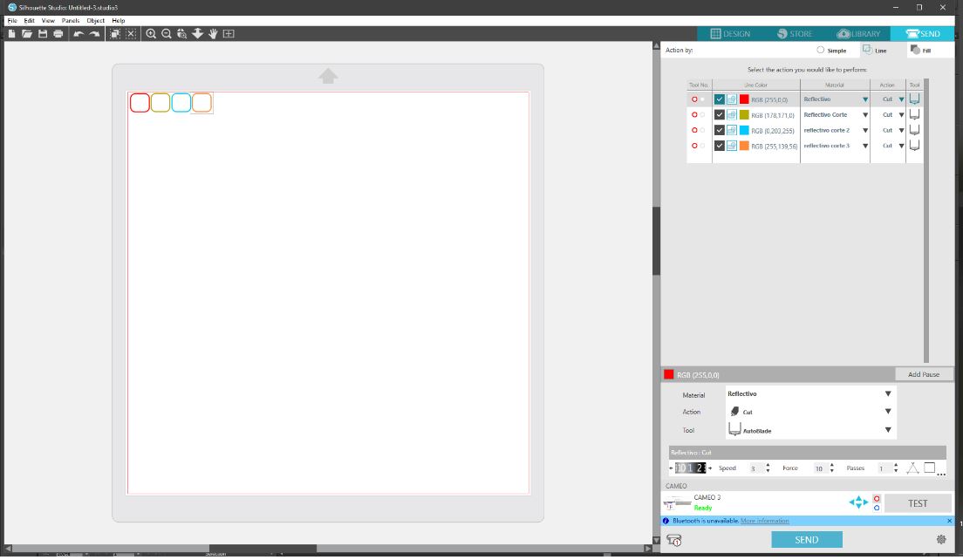Expand the Action dropdown showing Cut
This screenshot has height=560, width=963.
pyautogui.click(x=887, y=412)
